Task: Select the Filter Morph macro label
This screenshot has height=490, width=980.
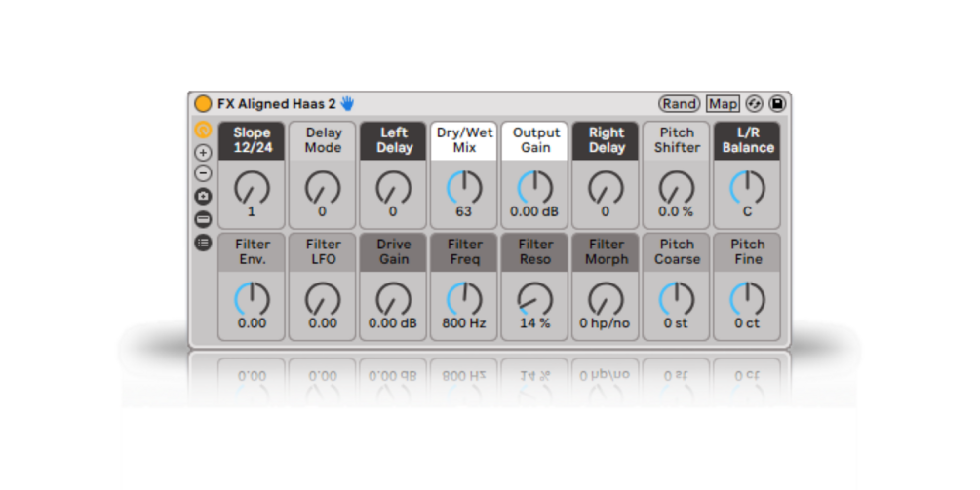Action: click(x=606, y=252)
